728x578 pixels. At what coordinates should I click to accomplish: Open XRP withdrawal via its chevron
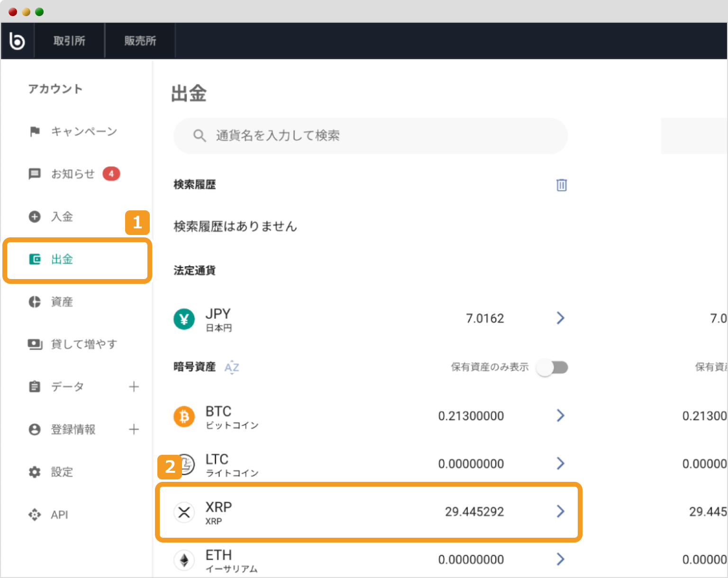point(561,512)
